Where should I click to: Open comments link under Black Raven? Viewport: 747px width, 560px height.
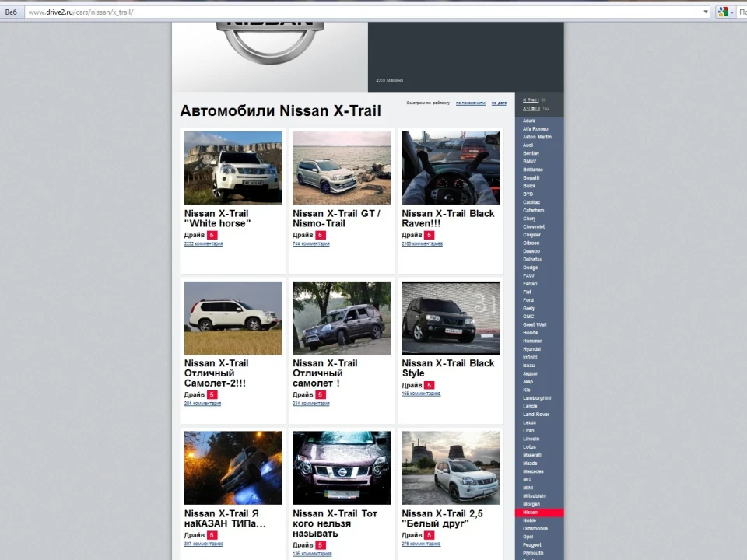coord(422,243)
